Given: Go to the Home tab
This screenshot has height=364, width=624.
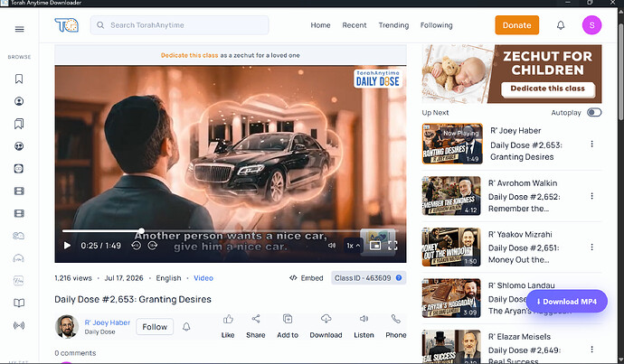Looking at the screenshot, I should 320,25.
